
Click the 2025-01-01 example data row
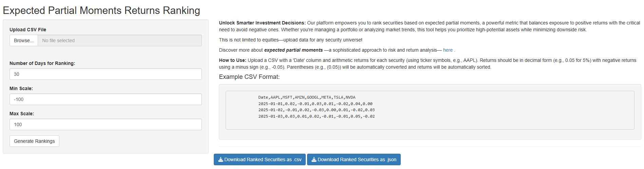coord(315,104)
